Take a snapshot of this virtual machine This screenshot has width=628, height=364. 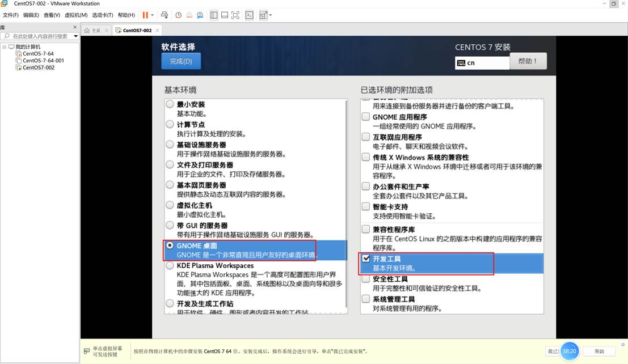tap(178, 15)
